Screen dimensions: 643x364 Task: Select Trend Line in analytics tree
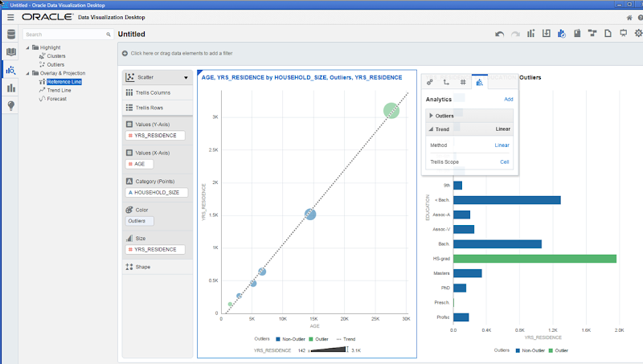[59, 90]
